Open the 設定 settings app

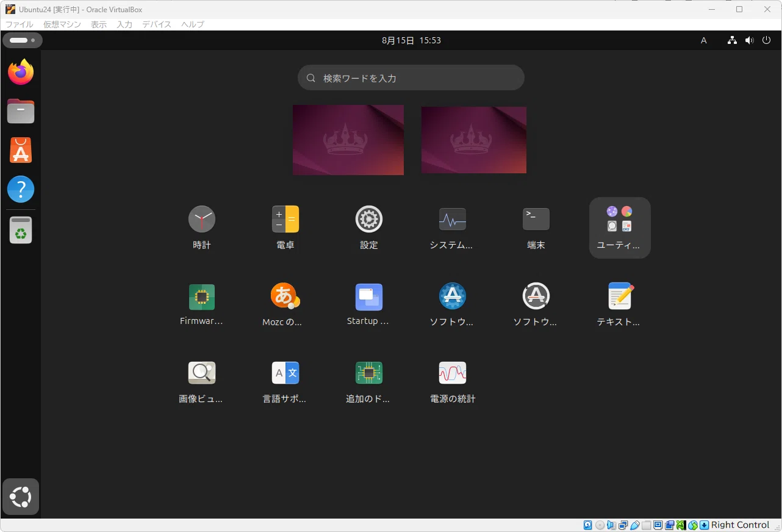pos(369,227)
